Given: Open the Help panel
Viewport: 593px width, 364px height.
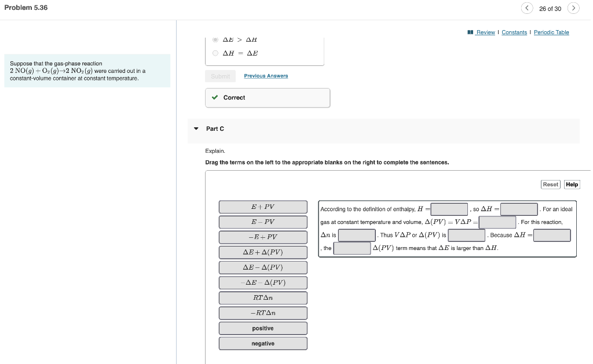Looking at the screenshot, I should pos(572,184).
